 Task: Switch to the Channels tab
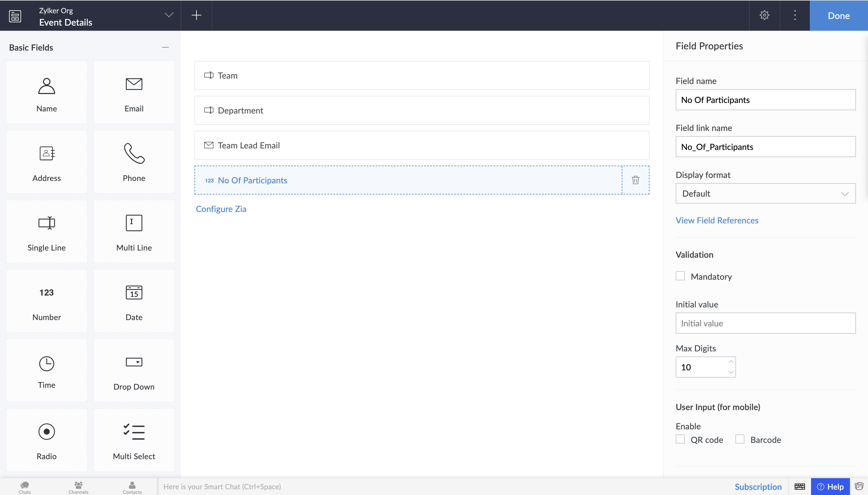point(78,487)
